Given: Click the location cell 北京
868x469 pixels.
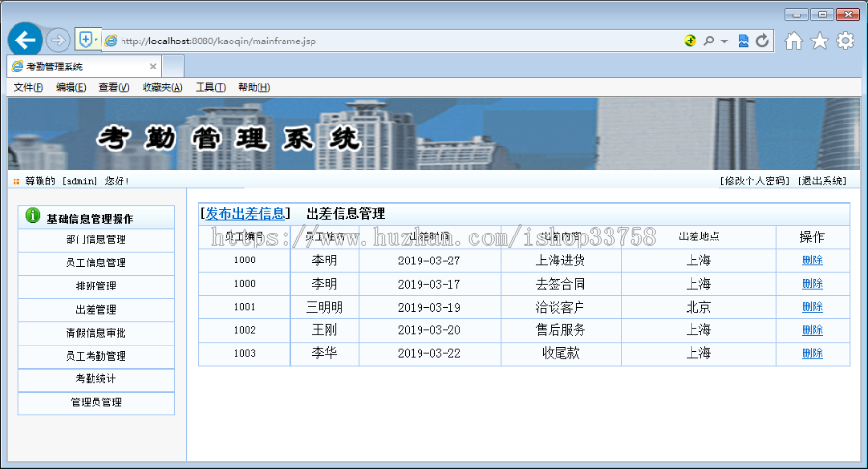Looking at the screenshot, I should [x=698, y=307].
